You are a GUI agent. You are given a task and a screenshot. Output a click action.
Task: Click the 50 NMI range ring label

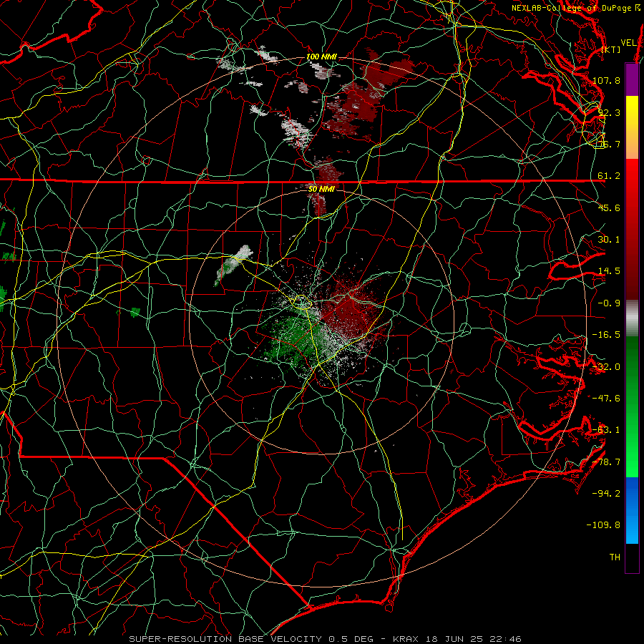(x=321, y=189)
